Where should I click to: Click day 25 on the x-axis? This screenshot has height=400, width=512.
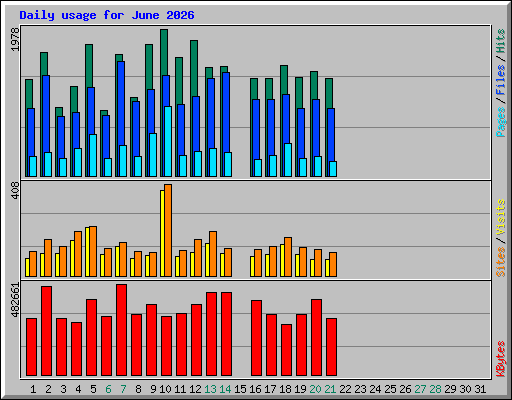click(x=390, y=389)
